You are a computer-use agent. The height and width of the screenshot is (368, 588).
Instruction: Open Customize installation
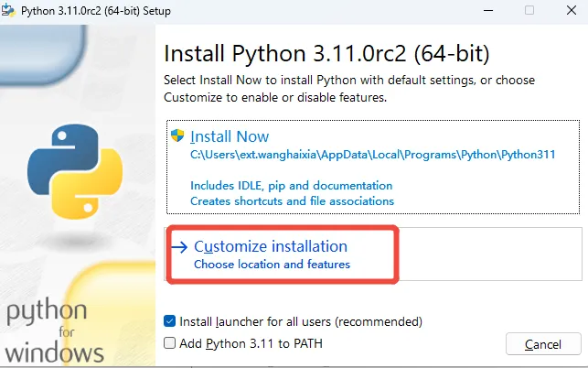click(x=271, y=246)
